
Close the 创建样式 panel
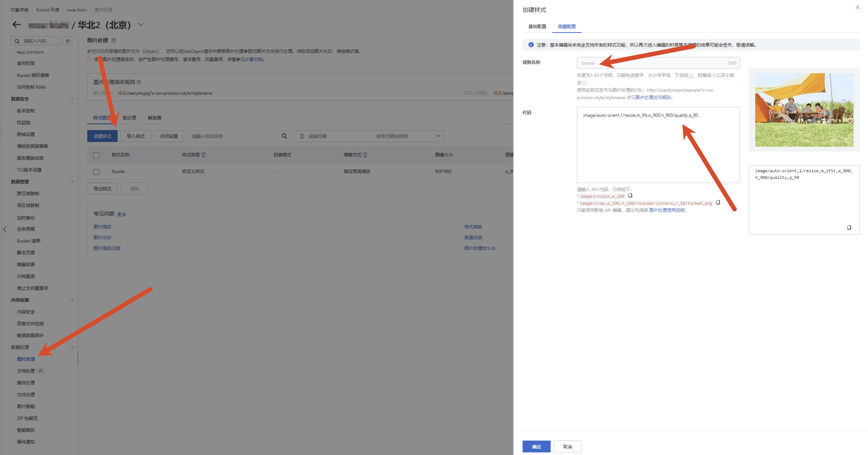point(857,7)
